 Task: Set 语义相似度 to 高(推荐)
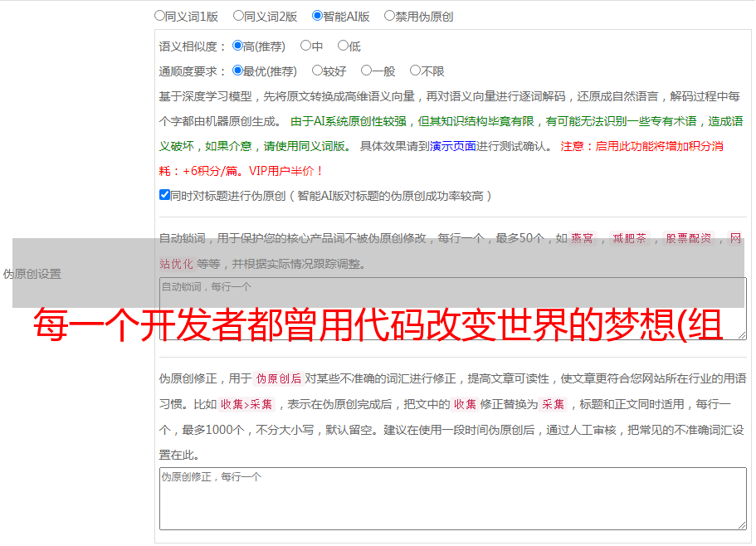click(x=237, y=46)
